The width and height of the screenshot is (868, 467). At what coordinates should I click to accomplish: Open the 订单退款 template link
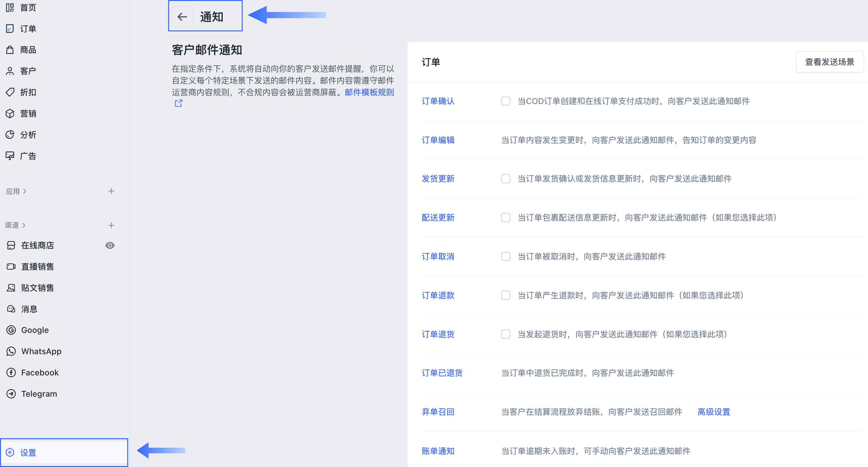click(438, 295)
